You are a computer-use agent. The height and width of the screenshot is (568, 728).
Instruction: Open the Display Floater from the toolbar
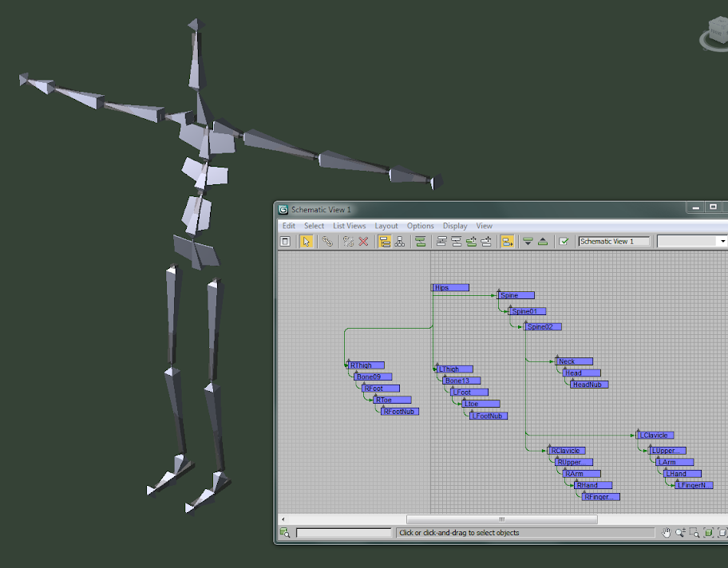284,241
